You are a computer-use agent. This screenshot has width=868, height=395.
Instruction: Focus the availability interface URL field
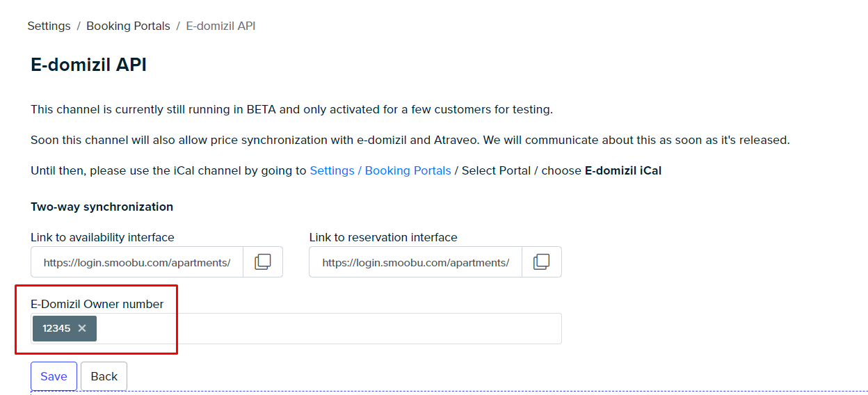tap(137, 262)
